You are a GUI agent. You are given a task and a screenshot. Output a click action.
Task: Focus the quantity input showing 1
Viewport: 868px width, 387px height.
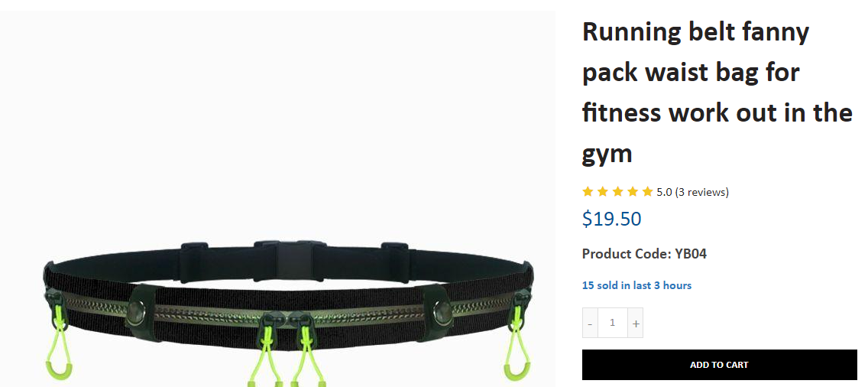[613, 323]
